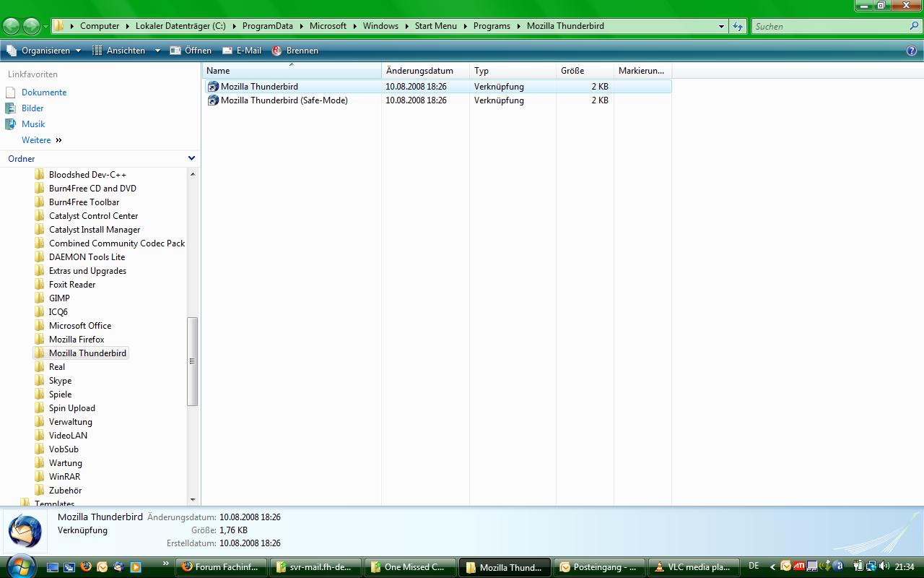Image resolution: width=924 pixels, height=578 pixels.
Task: Sort by Name column header
Action: click(292, 71)
